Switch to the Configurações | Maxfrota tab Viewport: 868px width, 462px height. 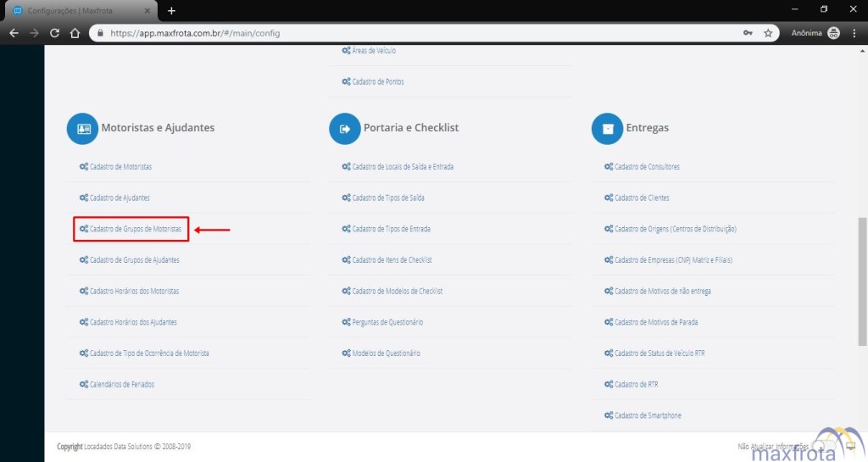[76, 10]
